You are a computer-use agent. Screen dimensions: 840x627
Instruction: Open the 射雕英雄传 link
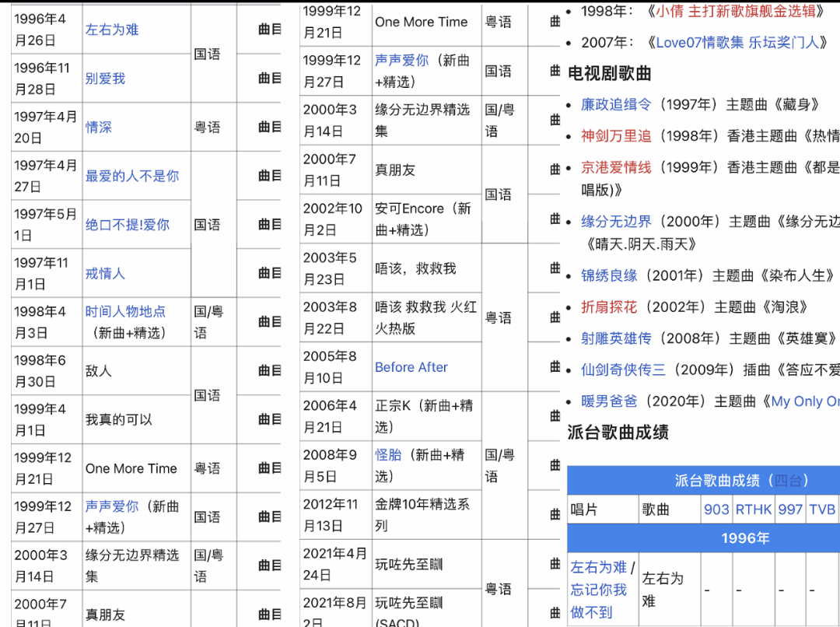coord(616,338)
